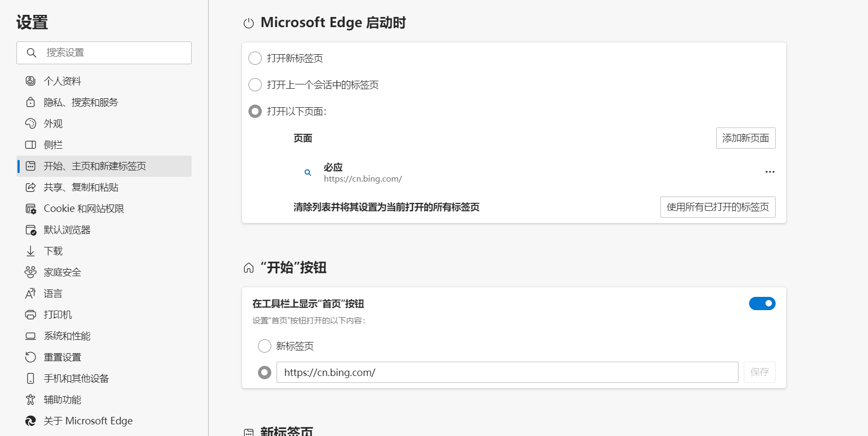The width and height of the screenshot is (868, 436).
Task: Open 关于 Microsoft Edge page
Action: tap(104, 421)
